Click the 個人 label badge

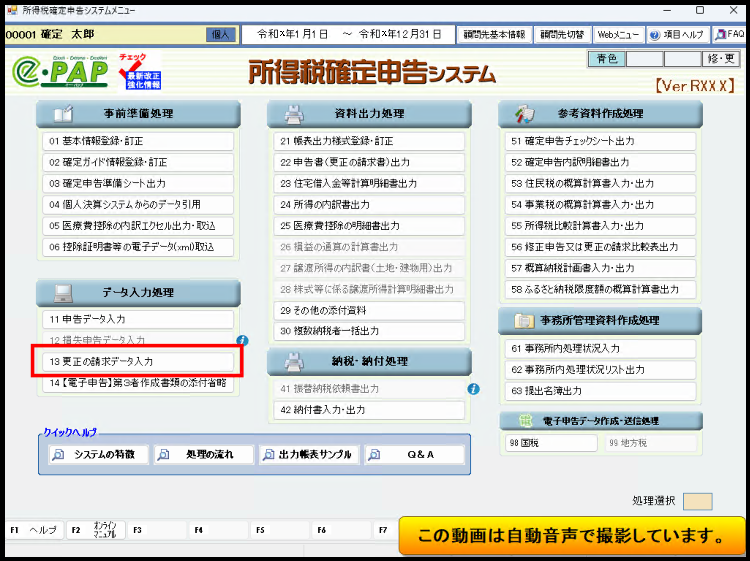(221, 34)
